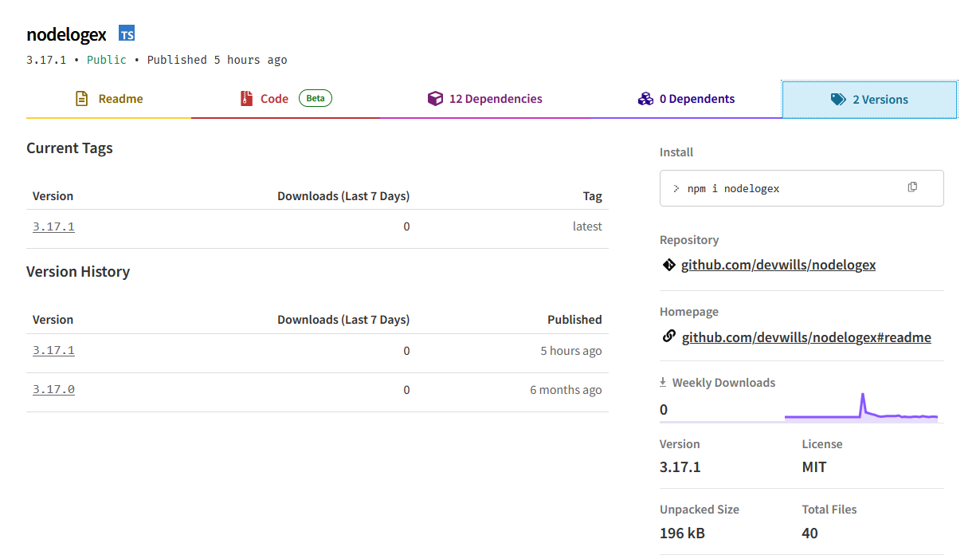Click the TypeScript badge beside nodelogex

tap(127, 33)
